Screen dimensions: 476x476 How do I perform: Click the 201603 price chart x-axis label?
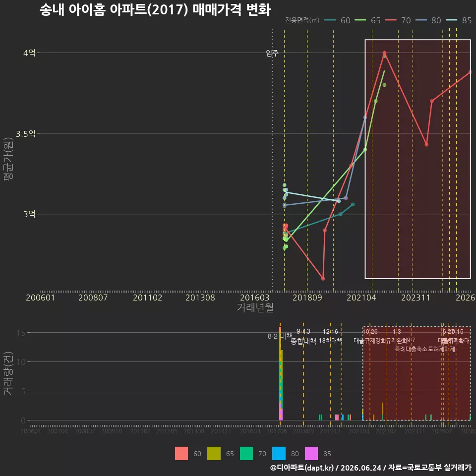click(x=255, y=297)
